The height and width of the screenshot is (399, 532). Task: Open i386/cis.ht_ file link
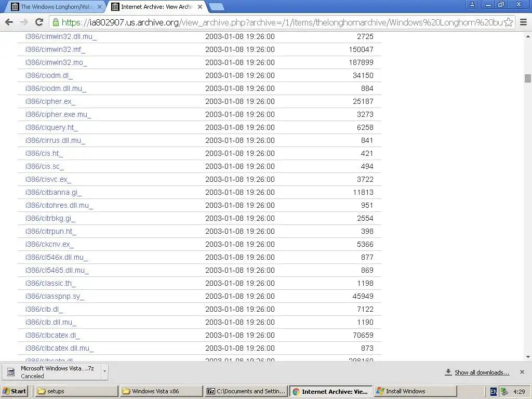pos(44,153)
